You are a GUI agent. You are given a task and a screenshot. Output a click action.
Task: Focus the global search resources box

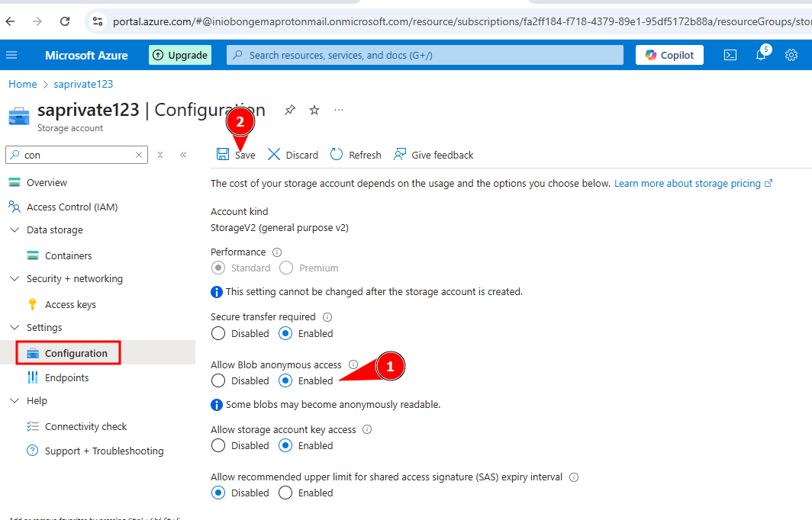click(x=424, y=55)
